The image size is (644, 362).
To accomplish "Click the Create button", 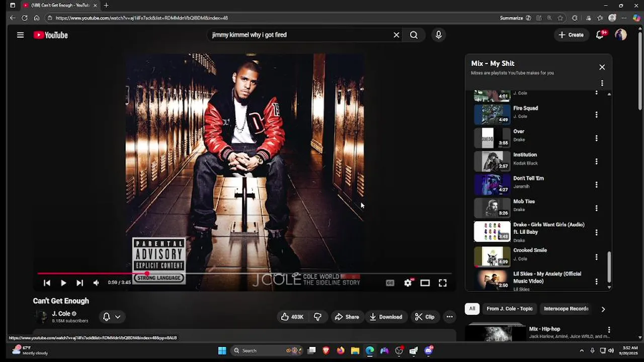I will pyautogui.click(x=571, y=35).
